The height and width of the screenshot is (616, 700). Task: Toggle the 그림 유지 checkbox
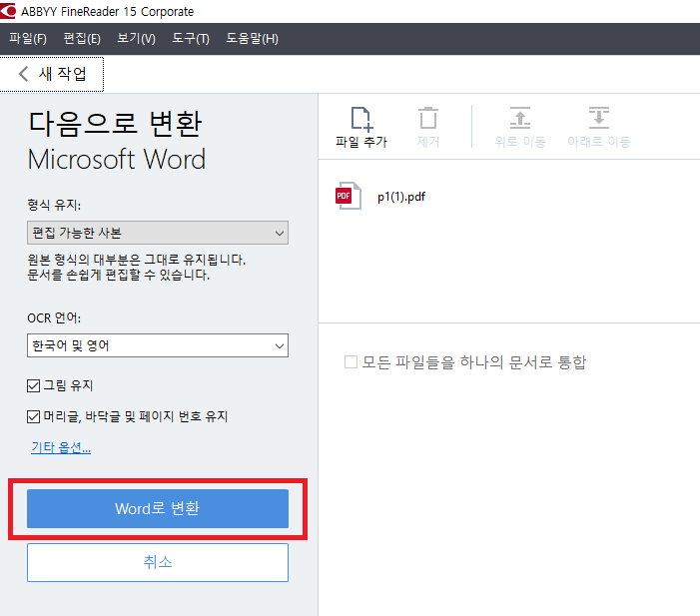pyautogui.click(x=34, y=385)
